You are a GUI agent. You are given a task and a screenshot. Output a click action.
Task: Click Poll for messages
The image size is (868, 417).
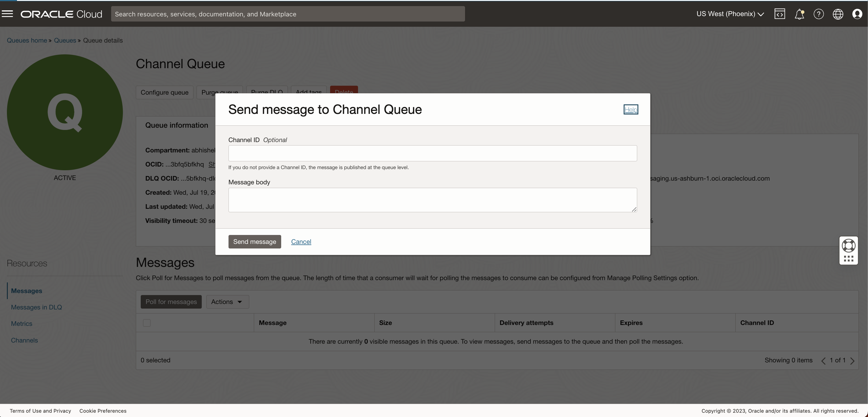170,301
